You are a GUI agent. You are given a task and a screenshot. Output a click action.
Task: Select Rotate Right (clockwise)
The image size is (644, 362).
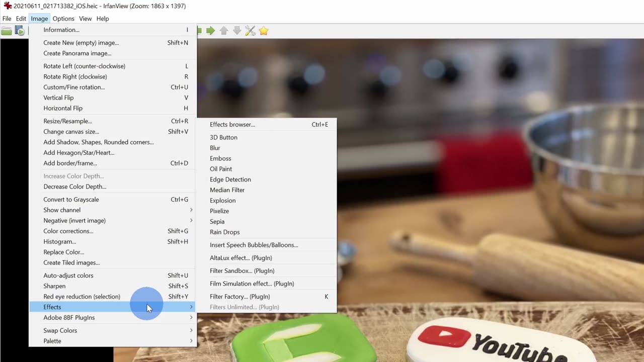tap(112, 76)
